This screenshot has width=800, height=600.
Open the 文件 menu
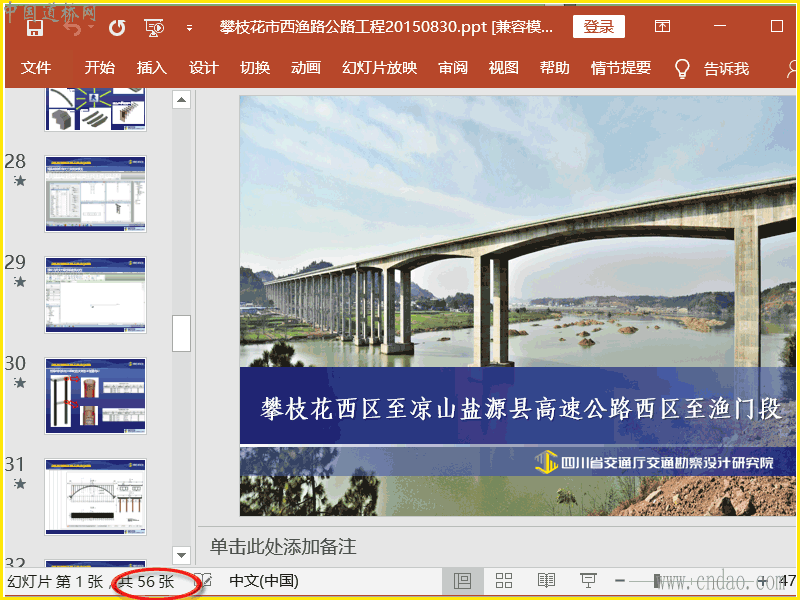pos(36,68)
